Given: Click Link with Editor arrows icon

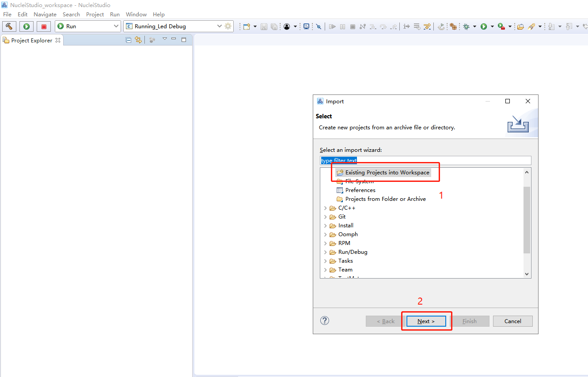Looking at the screenshot, I should pyautogui.click(x=138, y=40).
